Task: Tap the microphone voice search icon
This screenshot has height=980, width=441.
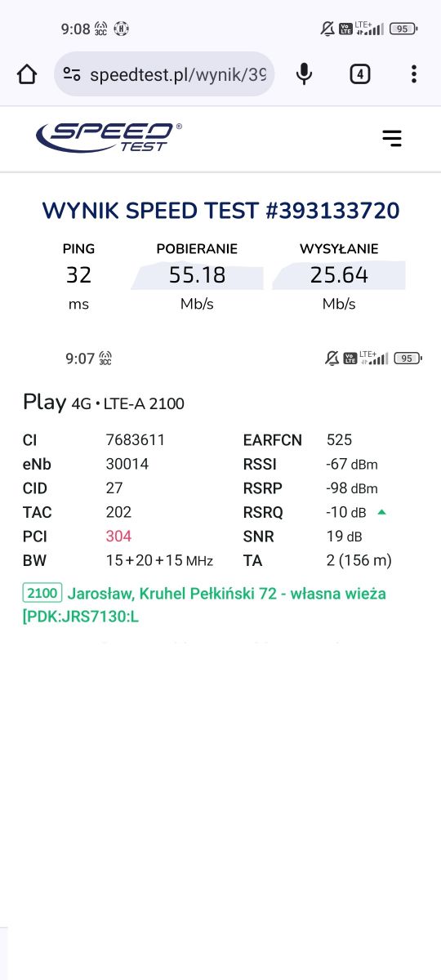Action: [x=304, y=74]
